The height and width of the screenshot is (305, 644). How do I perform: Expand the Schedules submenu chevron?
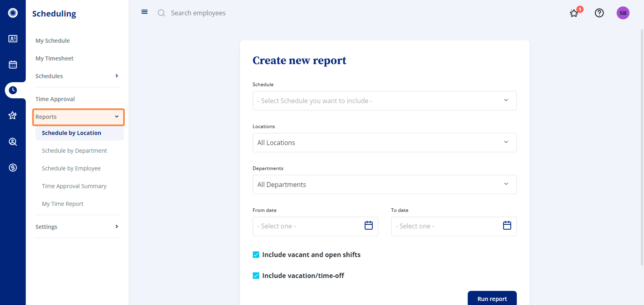tap(117, 76)
